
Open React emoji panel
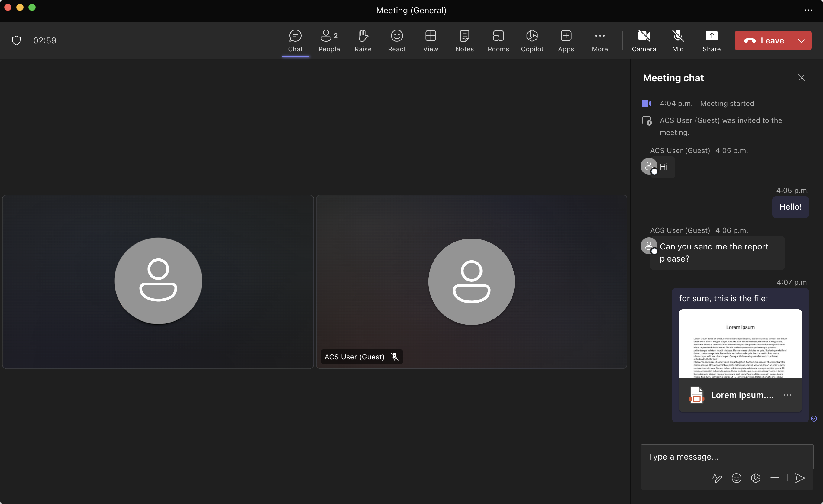397,40
